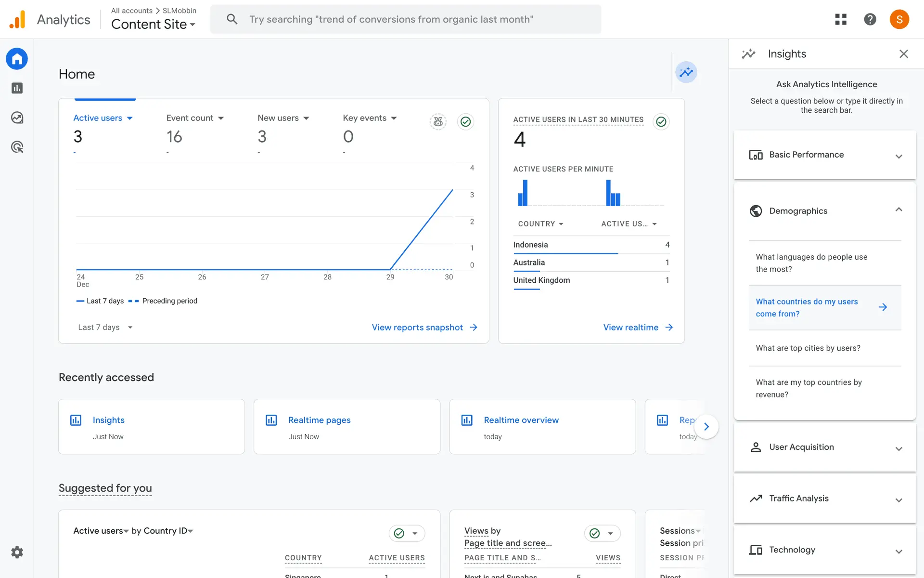Open the Explore section in the sidebar
Viewport: 924px width, 578px height.
pos(17,118)
